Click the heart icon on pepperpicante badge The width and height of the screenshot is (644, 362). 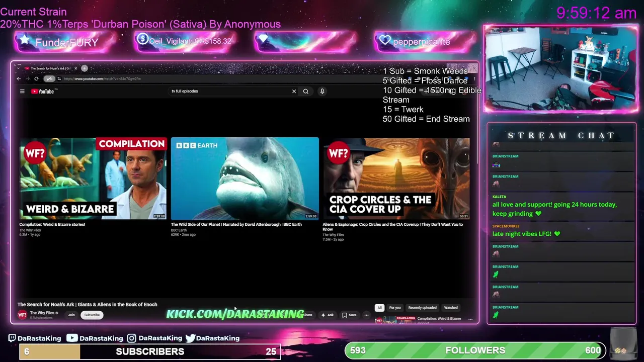(x=385, y=41)
